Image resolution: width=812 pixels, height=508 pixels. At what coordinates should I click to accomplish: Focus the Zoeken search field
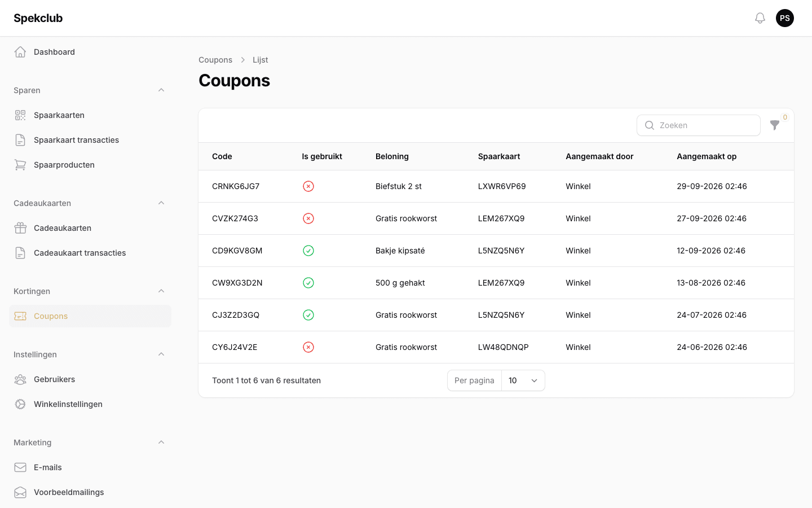(699, 125)
